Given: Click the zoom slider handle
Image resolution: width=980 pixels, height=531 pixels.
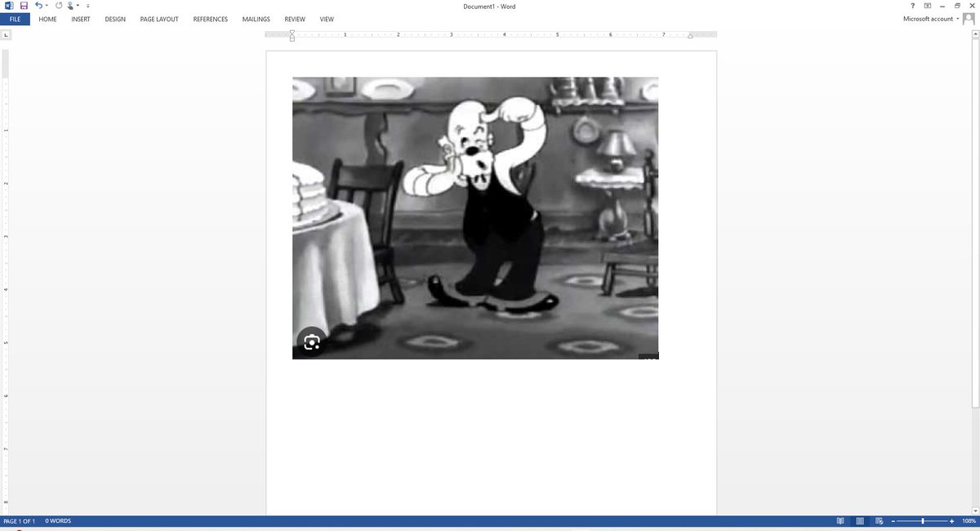Looking at the screenshot, I should coord(923,521).
